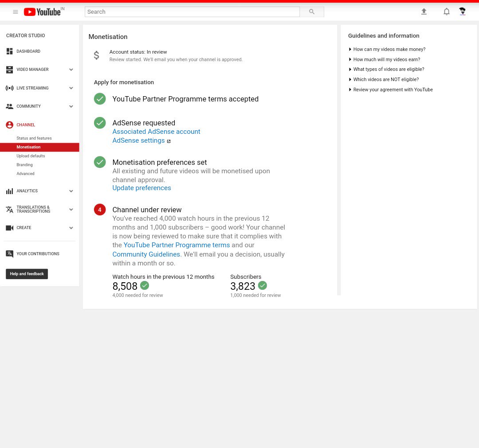Open Upload defaults menu item

point(31,156)
